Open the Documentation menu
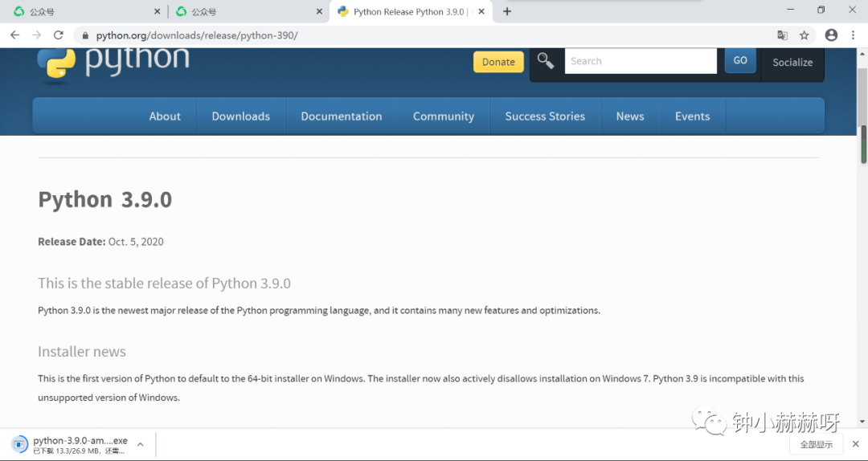868x461 pixels. [342, 116]
